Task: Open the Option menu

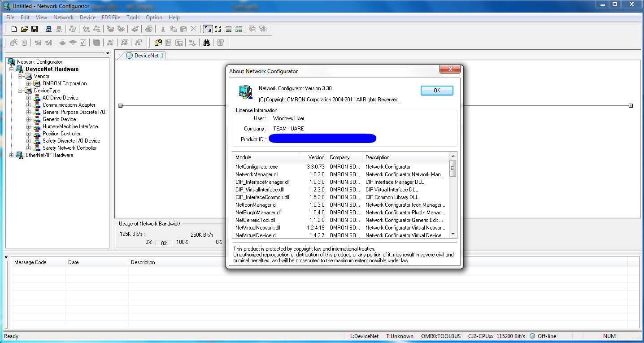Action: (x=154, y=17)
